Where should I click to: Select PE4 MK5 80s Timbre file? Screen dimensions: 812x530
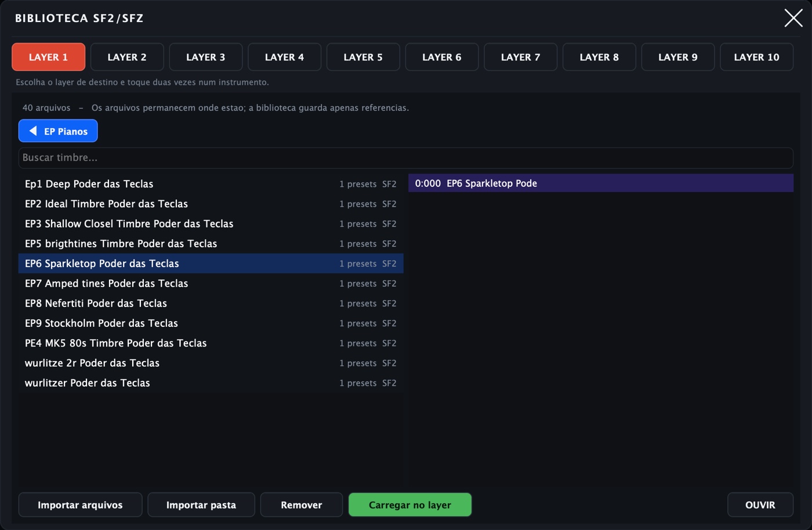[x=211, y=343]
